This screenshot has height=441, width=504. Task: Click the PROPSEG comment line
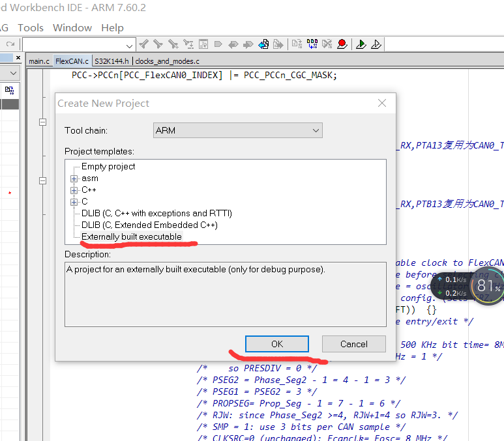(299, 403)
